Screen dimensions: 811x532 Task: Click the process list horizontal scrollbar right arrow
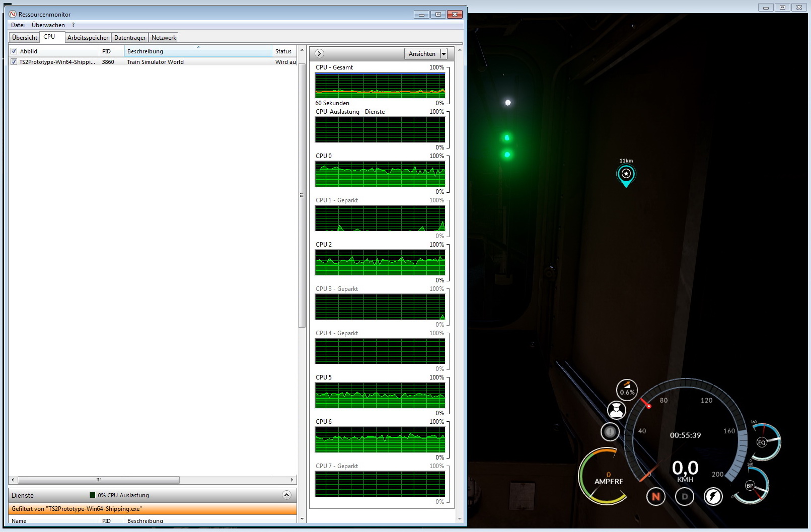pos(292,480)
